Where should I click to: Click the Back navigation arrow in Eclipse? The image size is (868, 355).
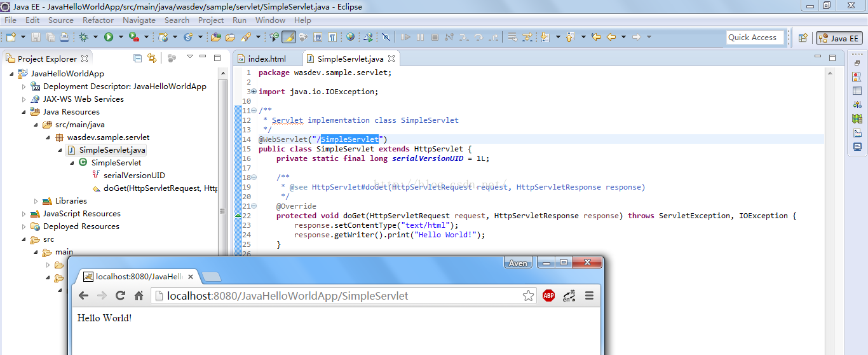coord(611,37)
